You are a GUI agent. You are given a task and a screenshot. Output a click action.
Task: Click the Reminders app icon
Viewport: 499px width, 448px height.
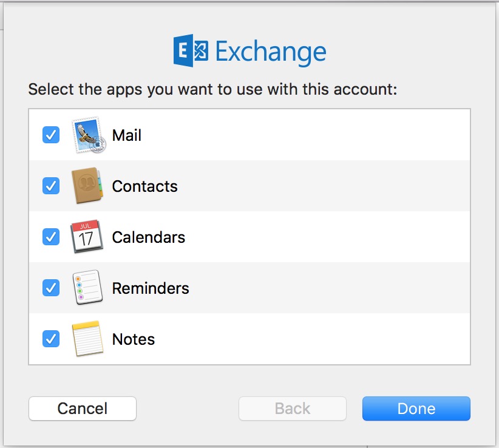click(88, 288)
